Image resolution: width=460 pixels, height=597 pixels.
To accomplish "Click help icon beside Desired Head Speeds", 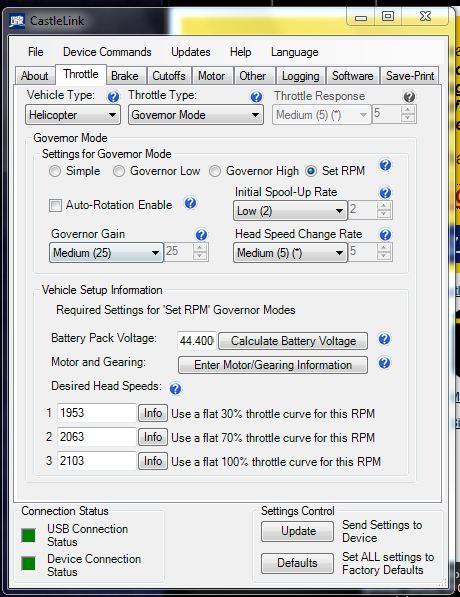I will click(x=175, y=389).
